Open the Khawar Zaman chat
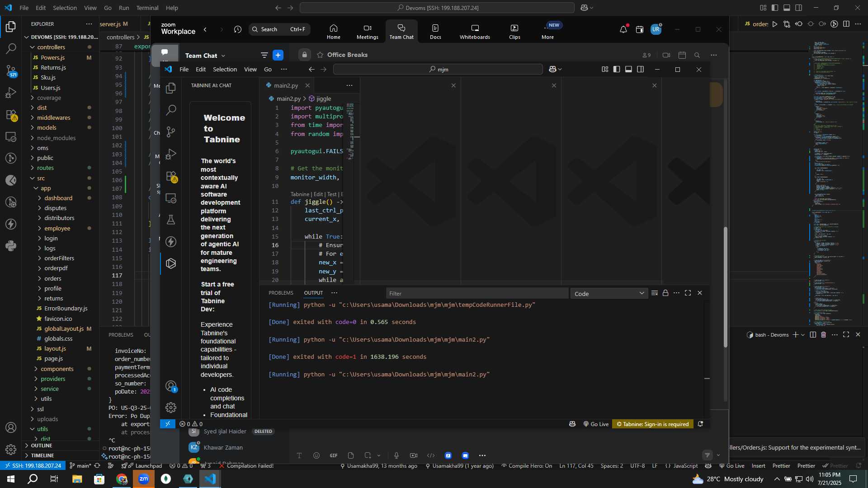The height and width of the screenshot is (488, 868). 223,447
